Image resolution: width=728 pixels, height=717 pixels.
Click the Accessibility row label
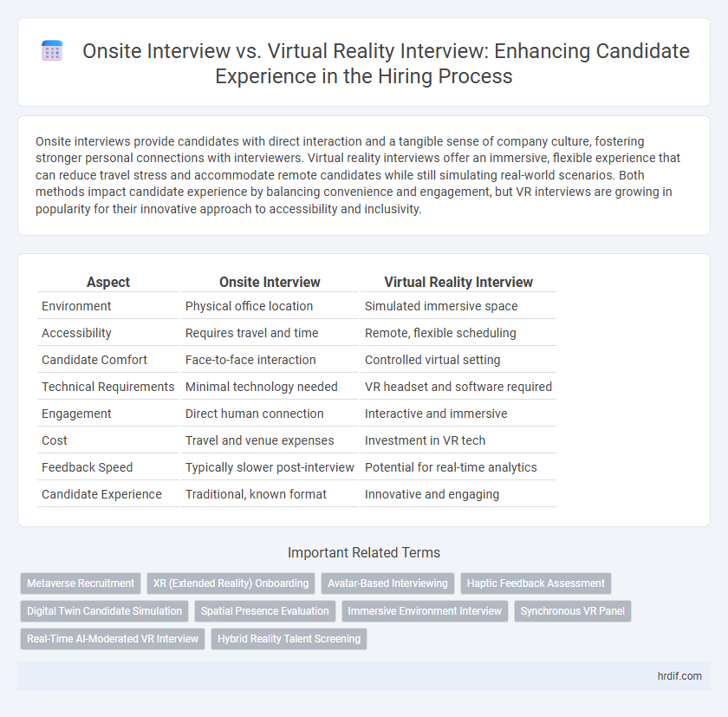(x=76, y=333)
